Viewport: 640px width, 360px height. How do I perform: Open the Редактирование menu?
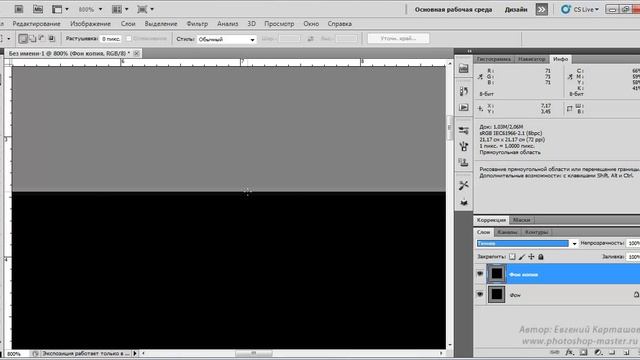pos(36,24)
